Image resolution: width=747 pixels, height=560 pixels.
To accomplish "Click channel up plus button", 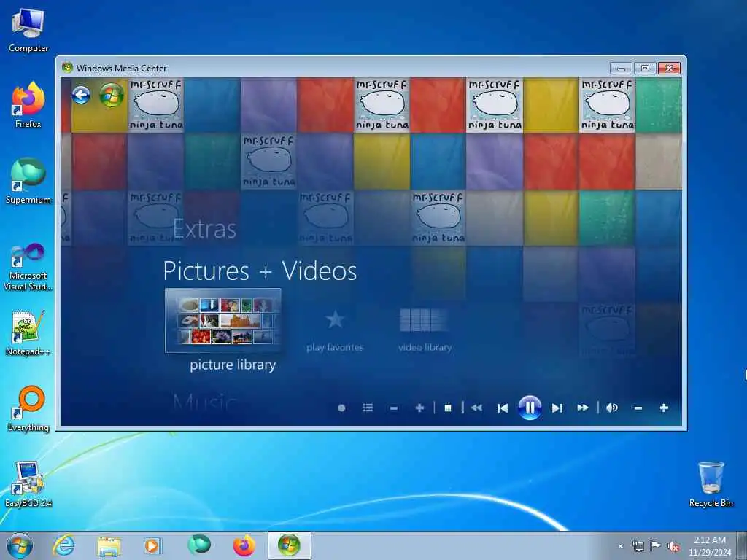I will (419, 408).
